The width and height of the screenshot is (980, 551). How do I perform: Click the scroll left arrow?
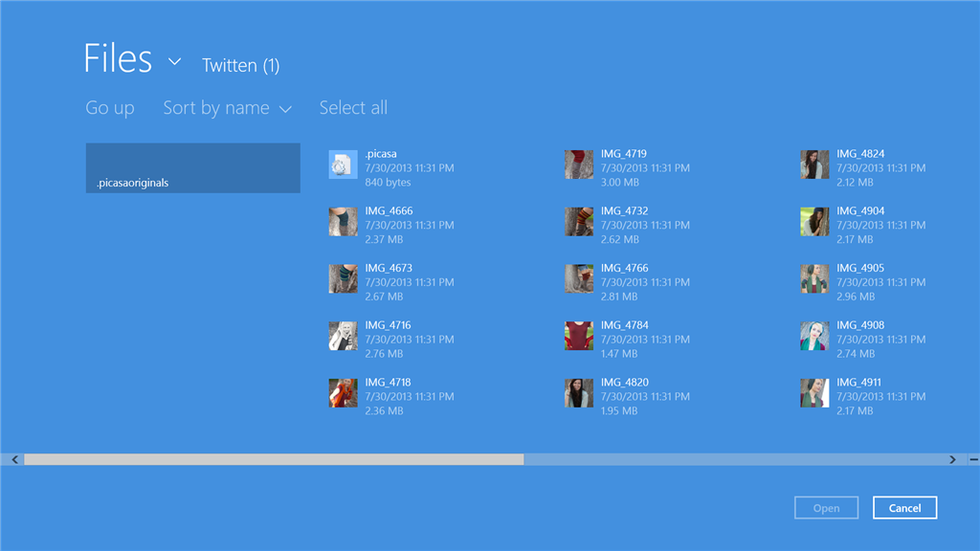(x=14, y=459)
